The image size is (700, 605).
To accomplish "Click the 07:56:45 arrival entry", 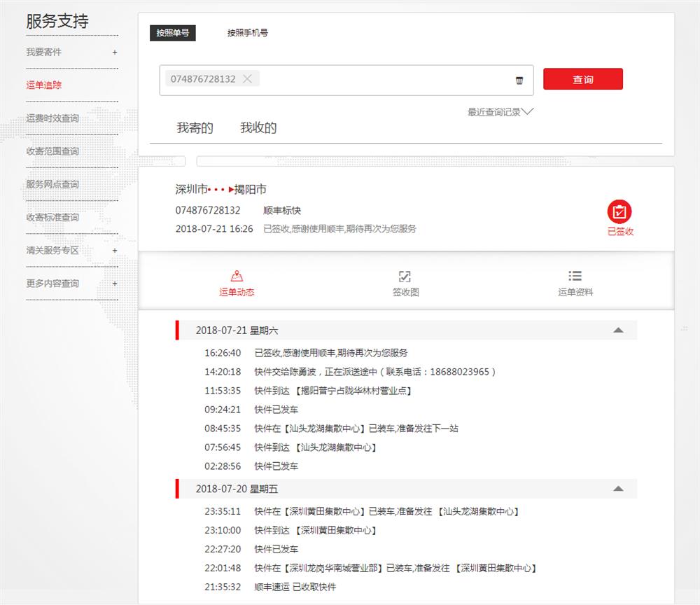I will tap(290, 447).
